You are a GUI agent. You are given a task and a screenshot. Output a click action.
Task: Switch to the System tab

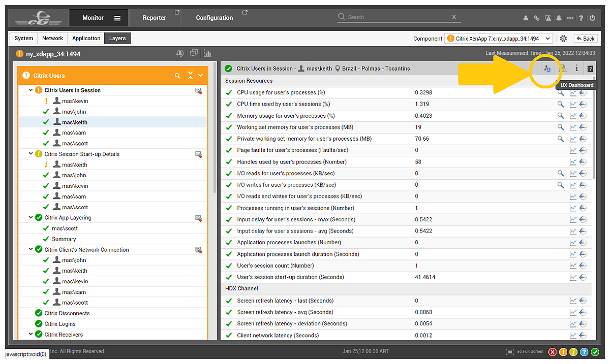pos(24,38)
